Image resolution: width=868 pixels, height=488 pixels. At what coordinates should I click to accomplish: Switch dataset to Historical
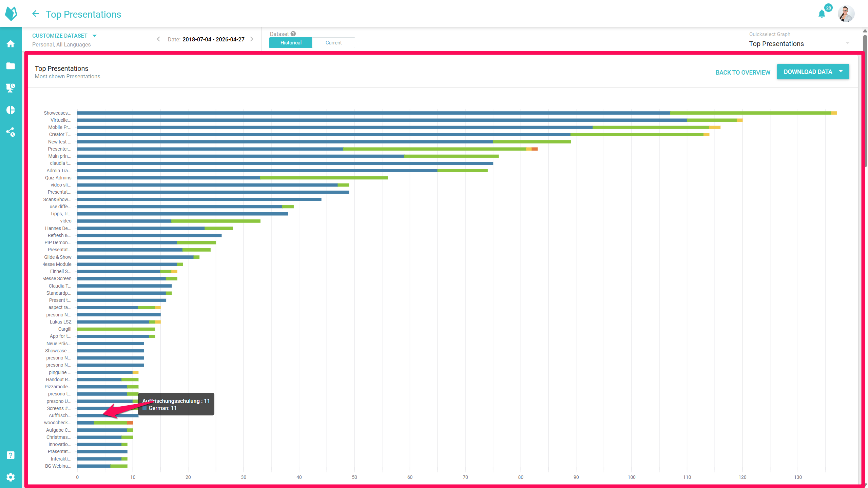[x=291, y=43]
